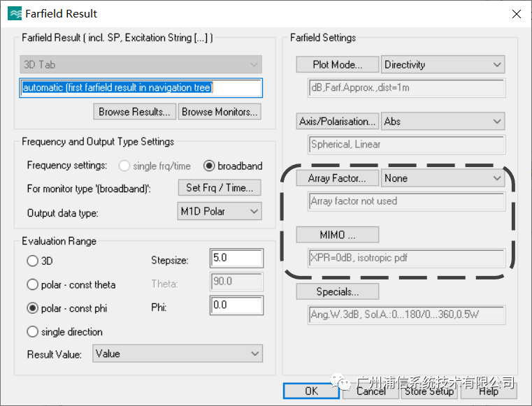The width and height of the screenshot is (532, 406).
Task: Open the Plot Mode settings
Action: (338, 64)
